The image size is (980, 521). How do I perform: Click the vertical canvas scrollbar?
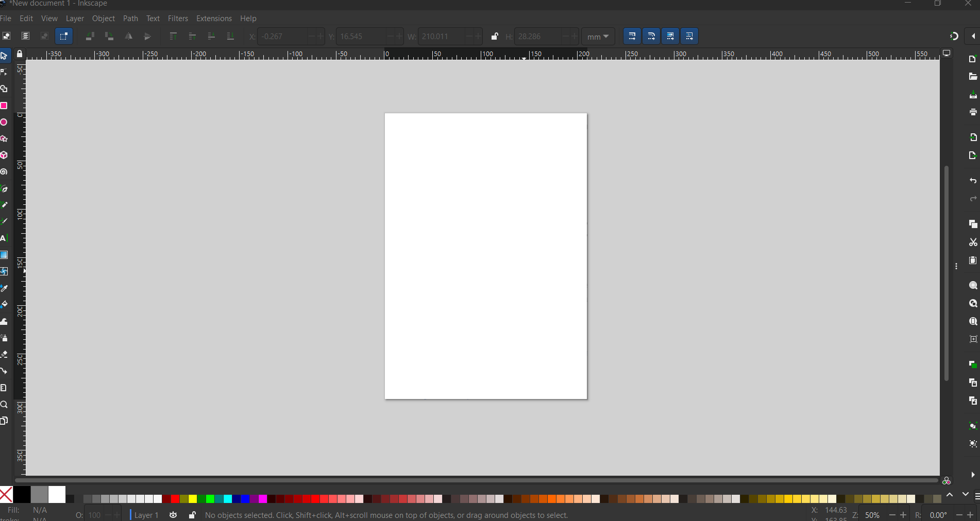point(947,273)
